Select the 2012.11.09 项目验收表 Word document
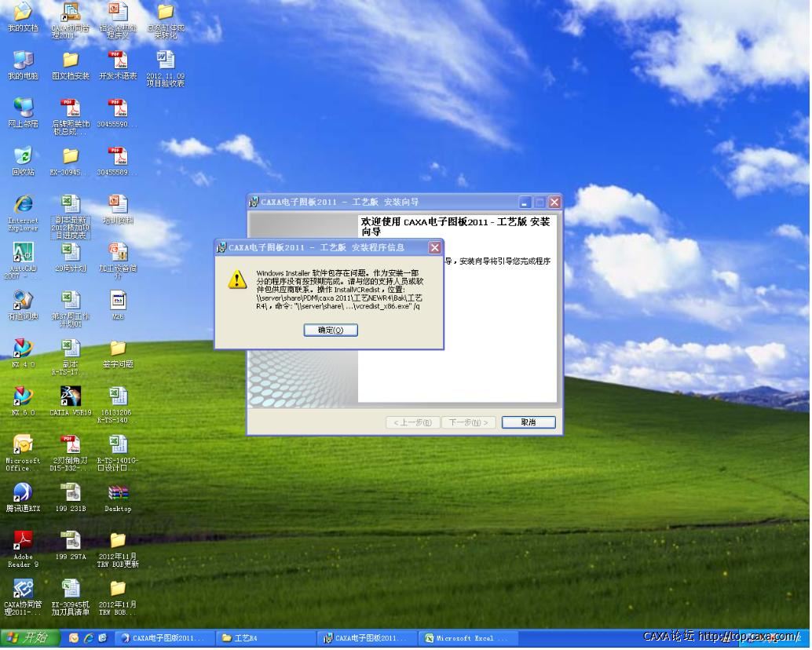 coord(165,68)
